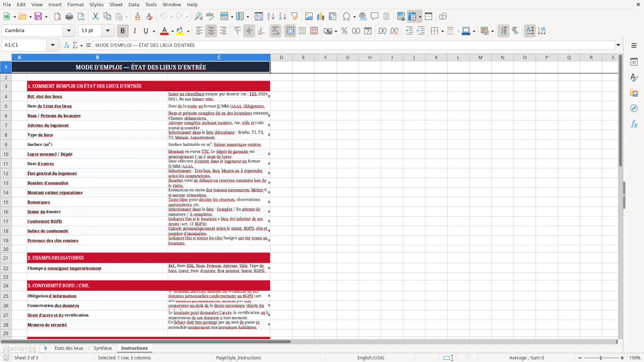Click Font Color red swatch button
Image resolution: width=644 pixels, height=362 pixels.
pos(164,31)
